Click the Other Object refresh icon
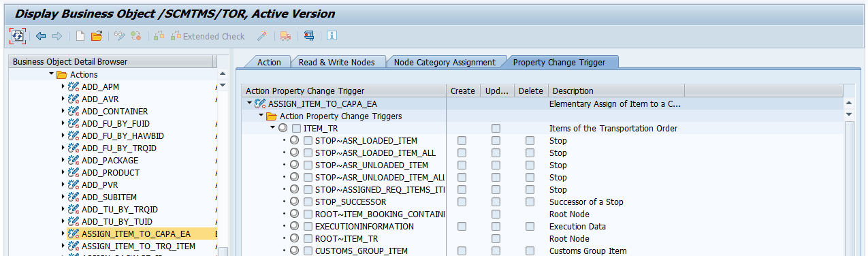 point(17,36)
